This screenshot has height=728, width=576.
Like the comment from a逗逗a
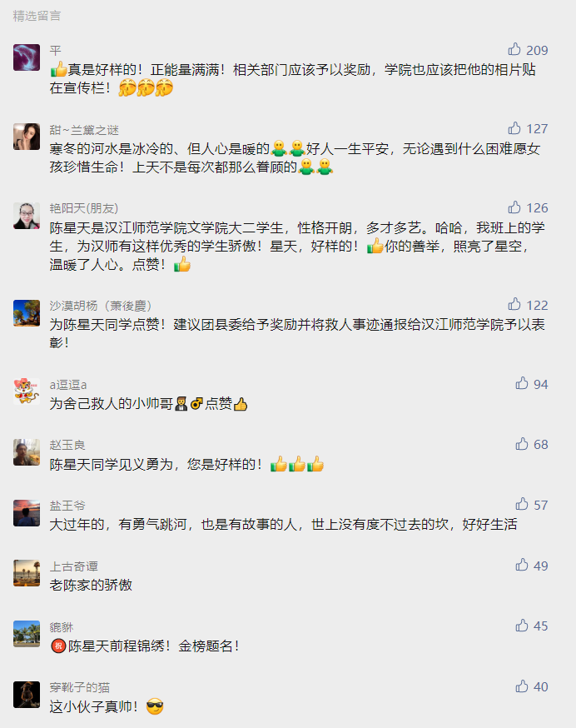click(522, 383)
